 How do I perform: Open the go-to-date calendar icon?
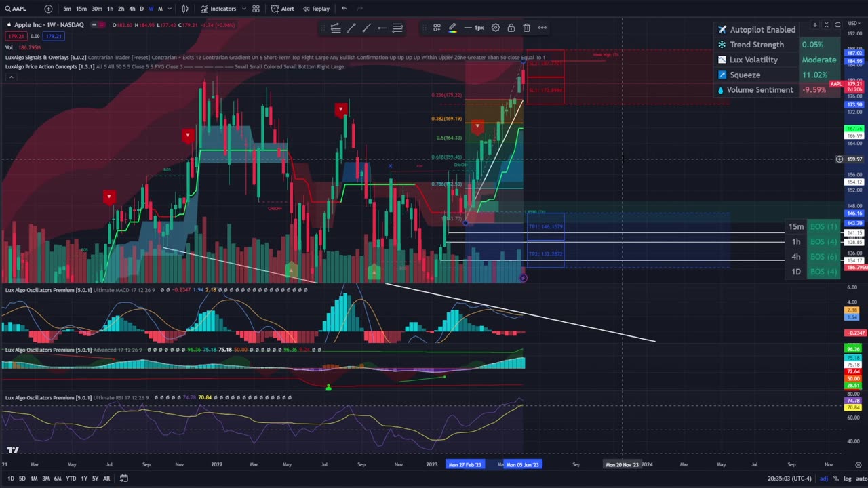coord(123,479)
